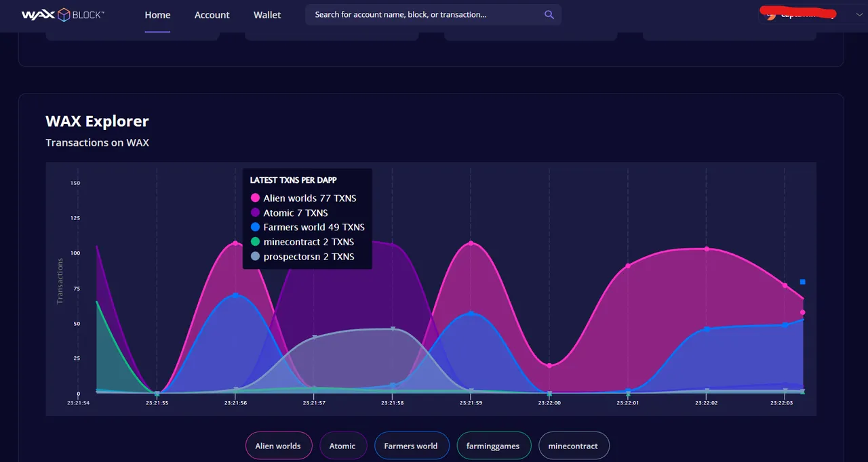Click the 23:22:03 x-axis label
Viewport: 868px width, 462px height.
click(782, 402)
